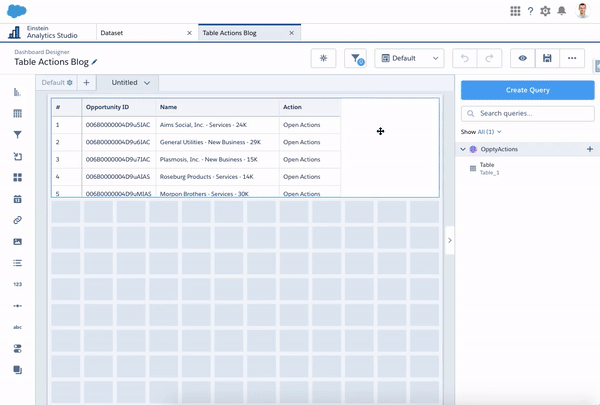The image size is (600, 405).
Task: Save the dashboard with floppy icon
Action: tap(547, 58)
